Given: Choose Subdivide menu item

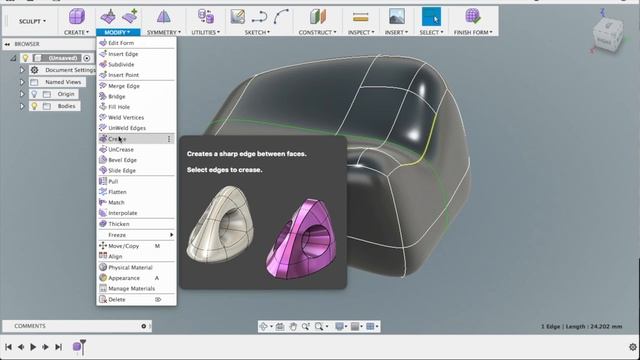Looking at the screenshot, I should pos(136,64).
